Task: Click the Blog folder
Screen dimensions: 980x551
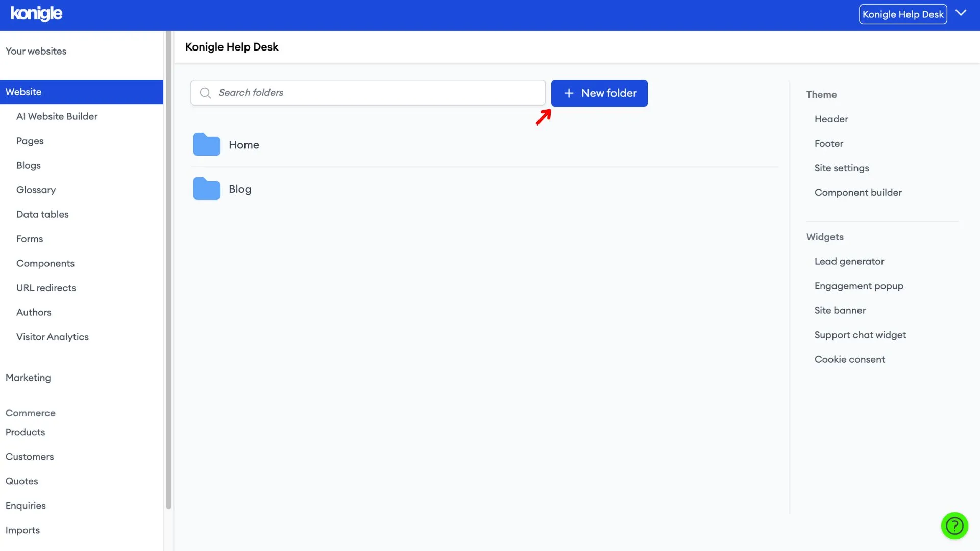Action: click(239, 189)
